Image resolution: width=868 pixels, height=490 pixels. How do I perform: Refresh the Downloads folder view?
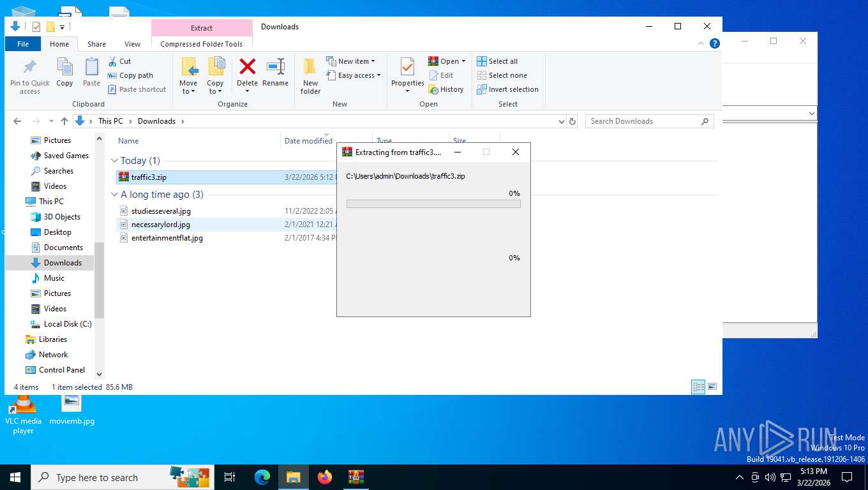point(572,121)
